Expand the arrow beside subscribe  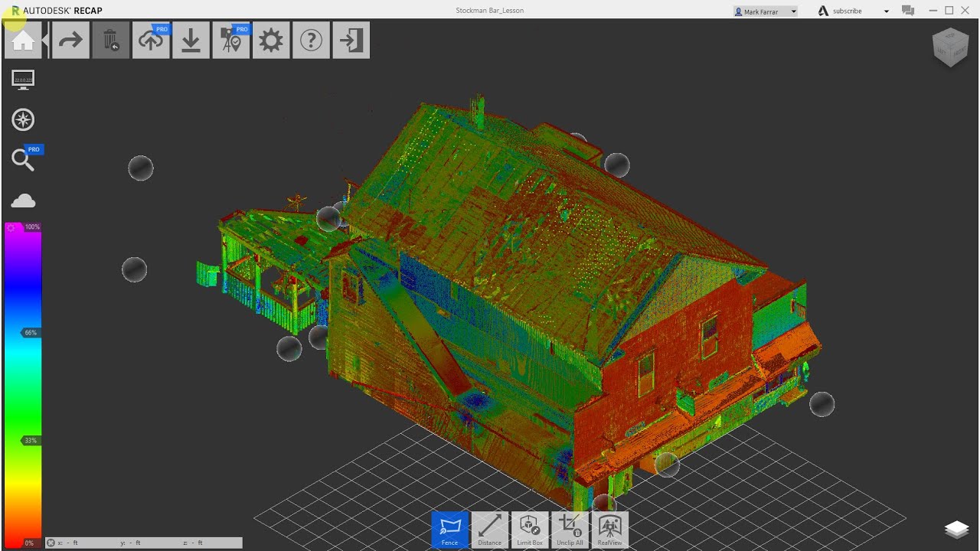(887, 11)
